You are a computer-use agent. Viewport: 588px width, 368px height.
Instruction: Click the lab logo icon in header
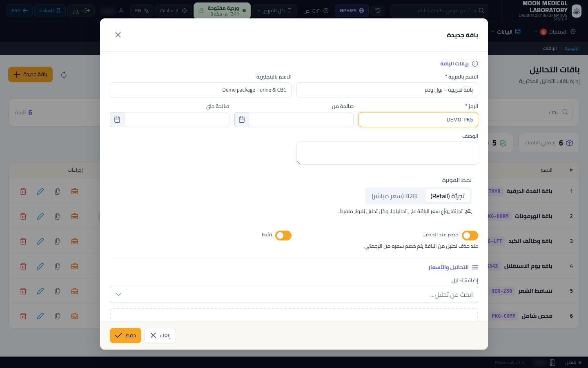coord(576,11)
